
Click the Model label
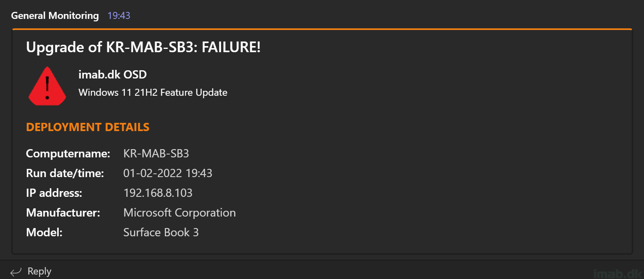point(44,233)
